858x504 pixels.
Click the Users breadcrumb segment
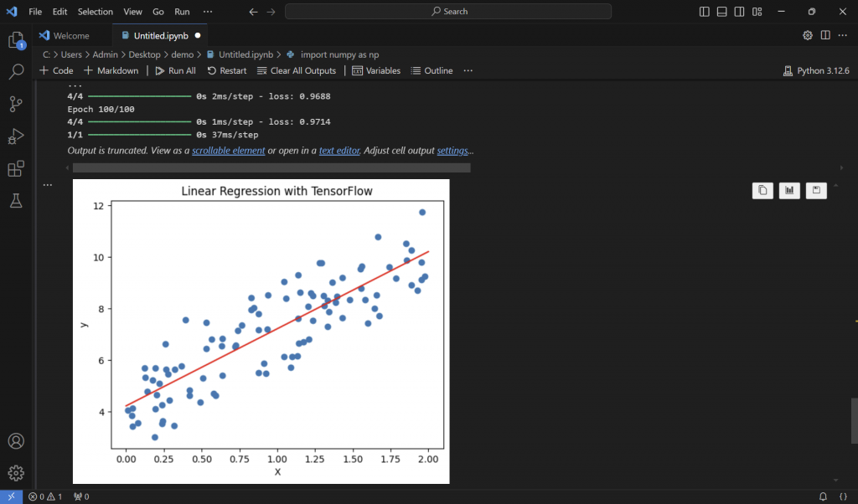click(71, 54)
